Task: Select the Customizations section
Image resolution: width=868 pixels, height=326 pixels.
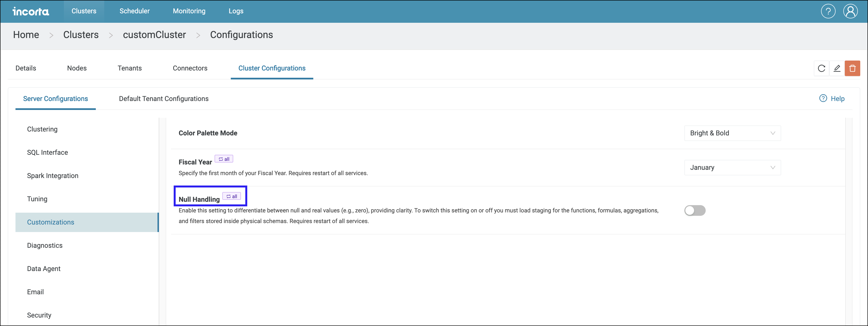Action: point(87,222)
